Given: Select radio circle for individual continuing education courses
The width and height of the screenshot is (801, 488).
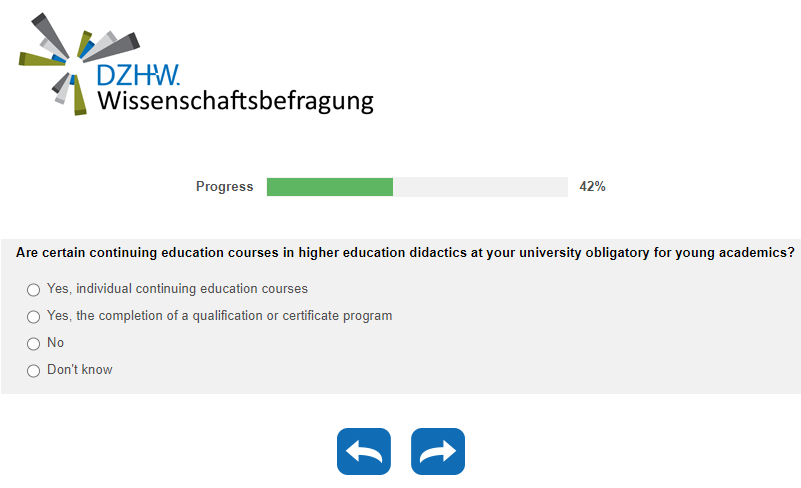Looking at the screenshot, I should point(34,290).
